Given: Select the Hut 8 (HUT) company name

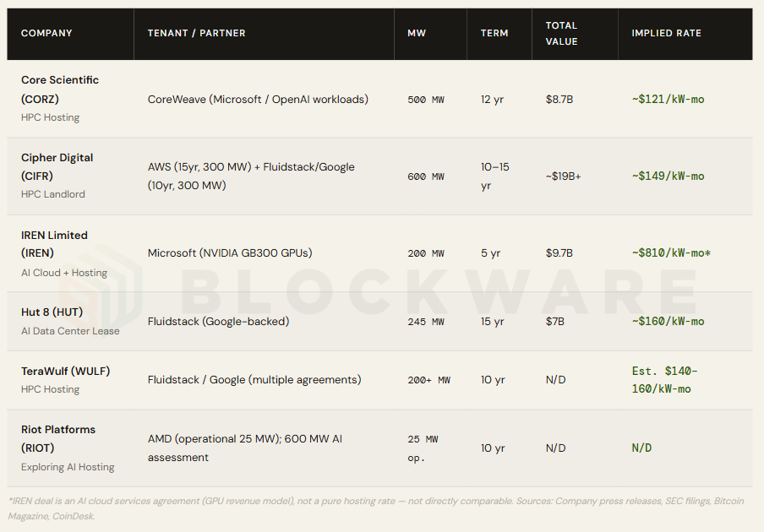Looking at the screenshot, I should coord(52,312).
